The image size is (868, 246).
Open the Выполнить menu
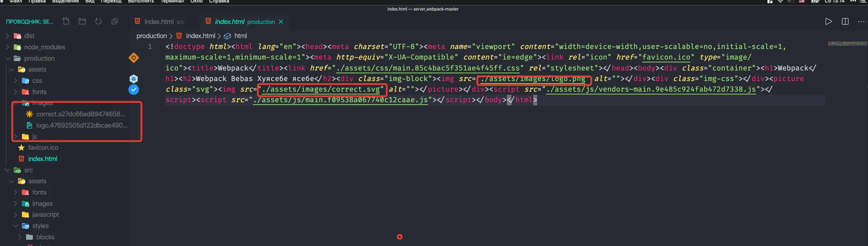tap(141, 1)
